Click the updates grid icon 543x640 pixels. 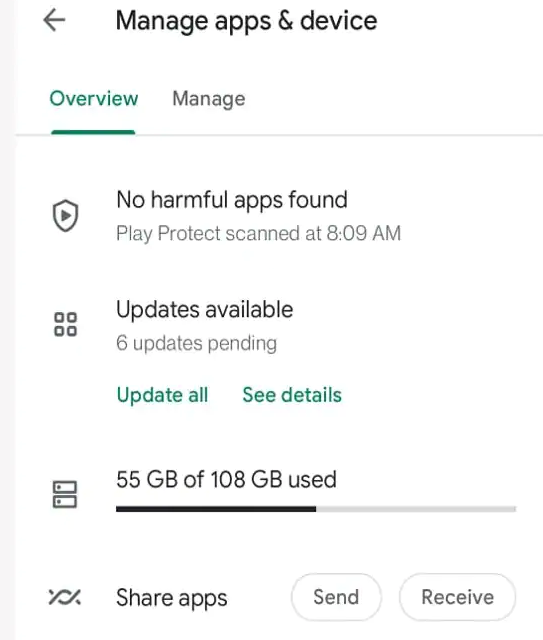pyautogui.click(x=65, y=324)
